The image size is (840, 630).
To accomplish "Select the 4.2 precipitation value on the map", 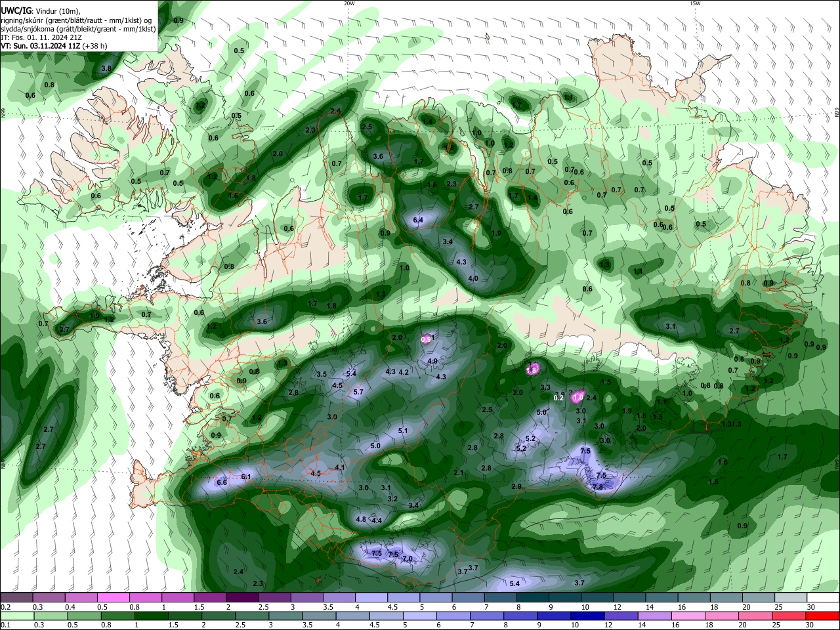I will tap(404, 372).
